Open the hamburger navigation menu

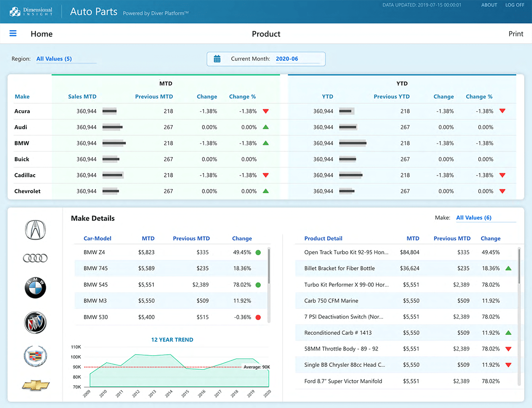tap(13, 33)
